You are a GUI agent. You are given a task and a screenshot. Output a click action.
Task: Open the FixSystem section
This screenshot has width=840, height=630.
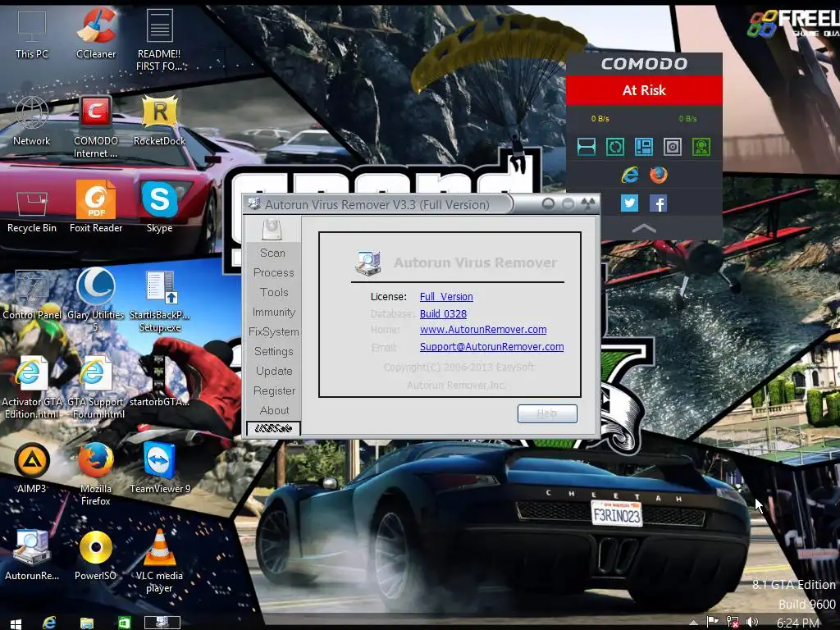(273, 331)
